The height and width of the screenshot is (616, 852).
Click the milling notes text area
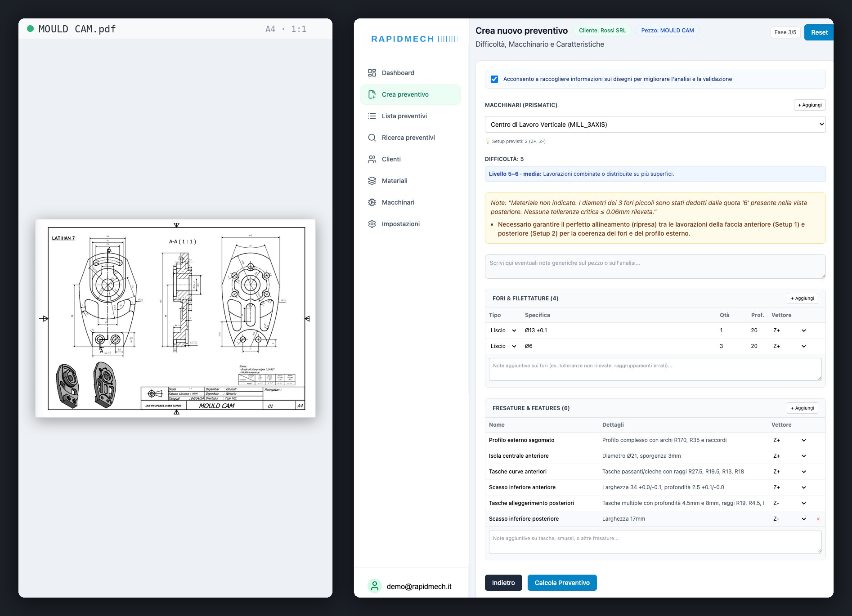655,542
